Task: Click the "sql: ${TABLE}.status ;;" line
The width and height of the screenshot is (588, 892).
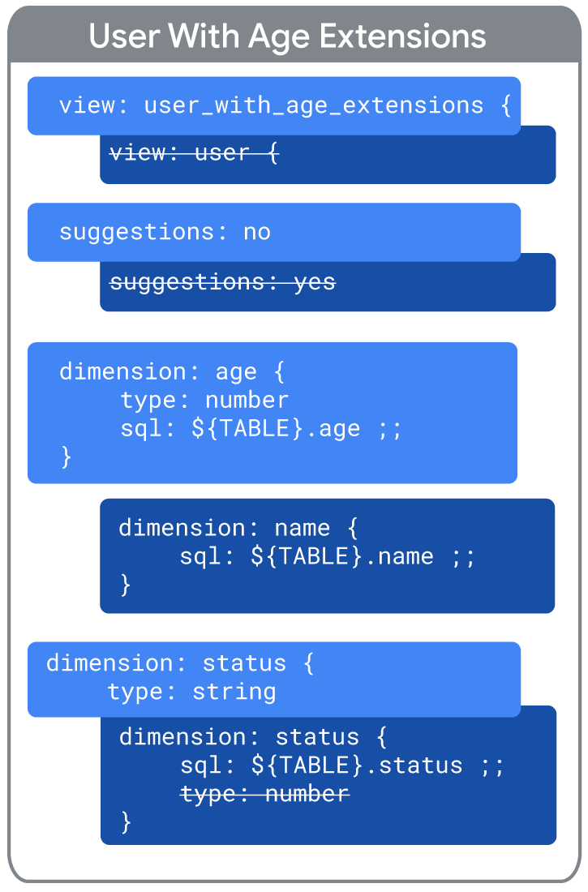Action: 342,765
